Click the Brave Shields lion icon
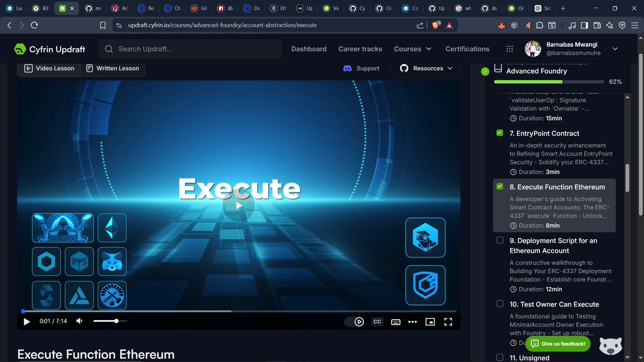Screen dimensions: 644x362 (x=436, y=25)
